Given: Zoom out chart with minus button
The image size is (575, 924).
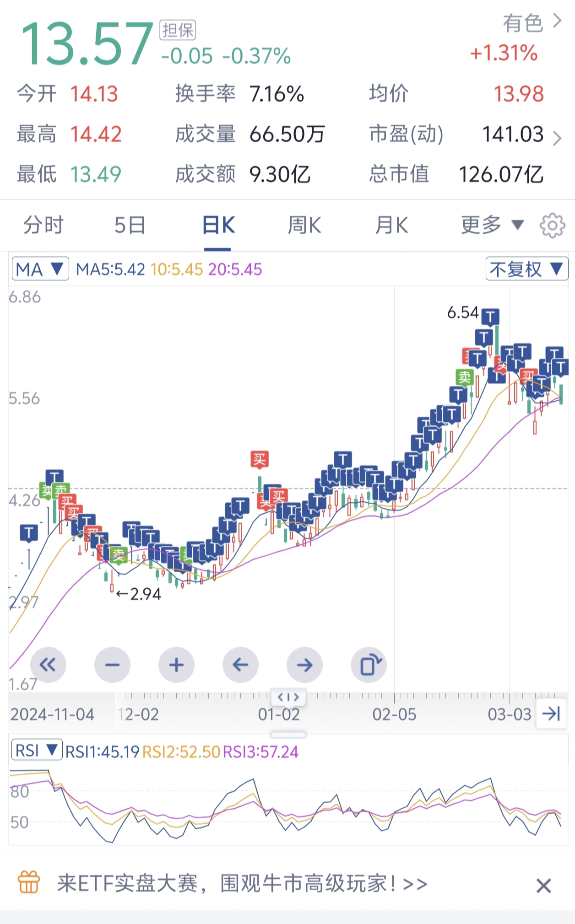Looking at the screenshot, I should 112,665.
